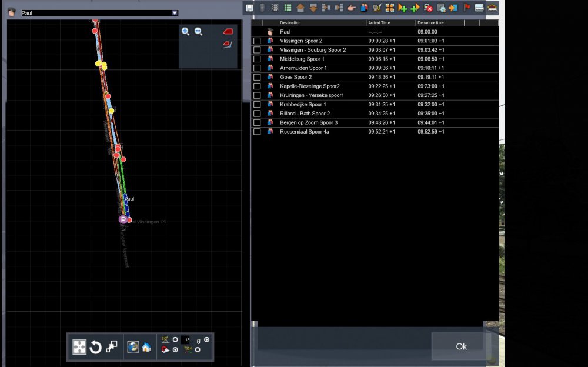Click the trash can delete icon
The width and height of the screenshot is (588, 367).
262,8
